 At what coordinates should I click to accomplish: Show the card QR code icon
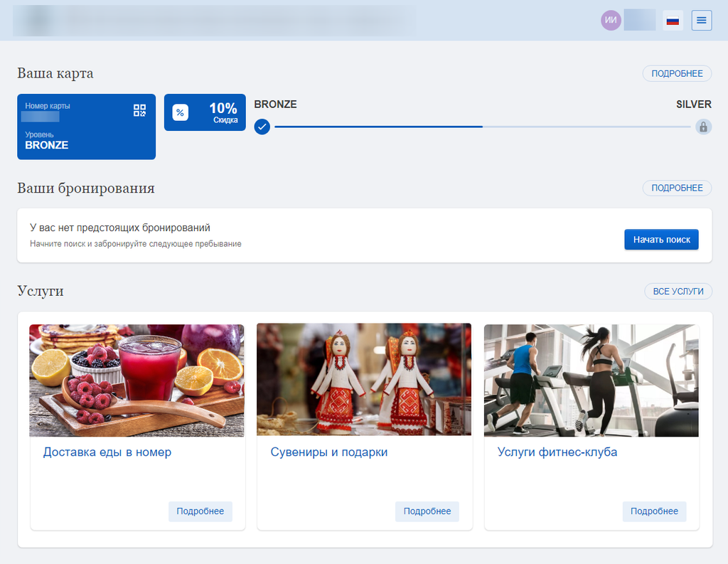pos(140,110)
